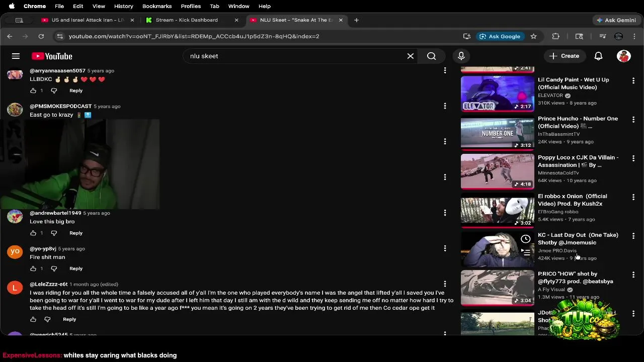
Task: Open the Profiles menu
Action: pyautogui.click(x=191, y=6)
